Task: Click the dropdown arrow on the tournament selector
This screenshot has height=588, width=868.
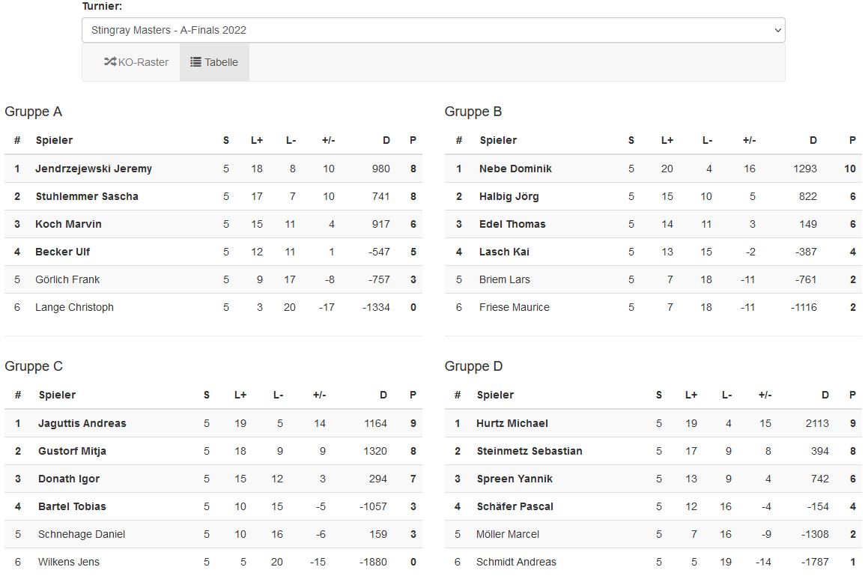Action: 777,30
